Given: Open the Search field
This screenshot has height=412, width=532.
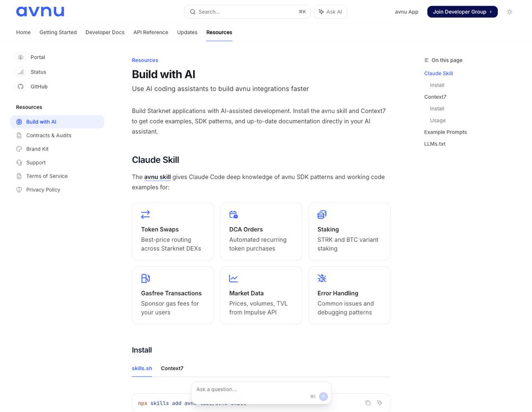Looking at the screenshot, I should point(247,12).
